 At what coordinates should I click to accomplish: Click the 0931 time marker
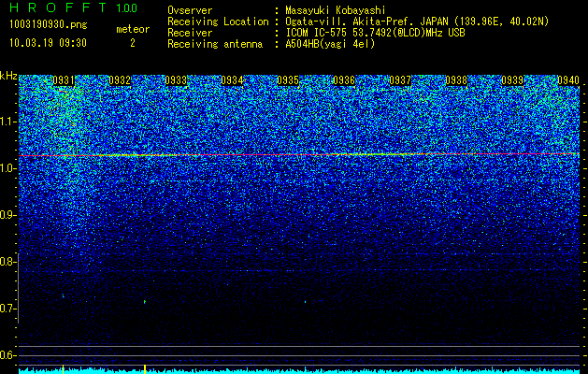coord(64,80)
